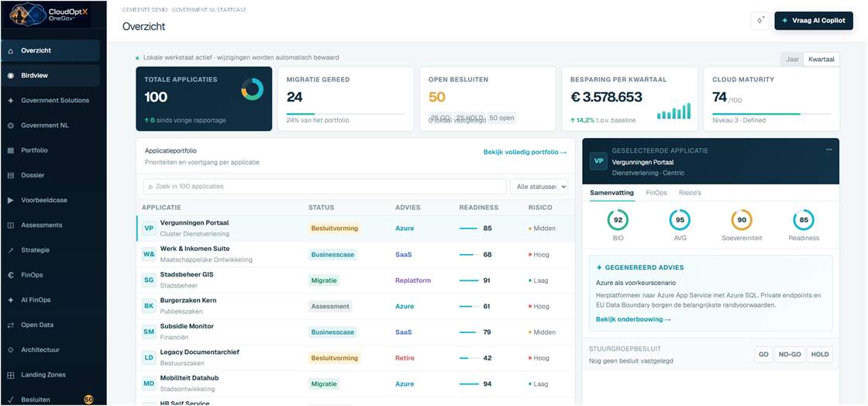Click the Open Data arrows icon
Image resolution: width=868 pixels, height=406 pixels.
click(x=11, y=325)
